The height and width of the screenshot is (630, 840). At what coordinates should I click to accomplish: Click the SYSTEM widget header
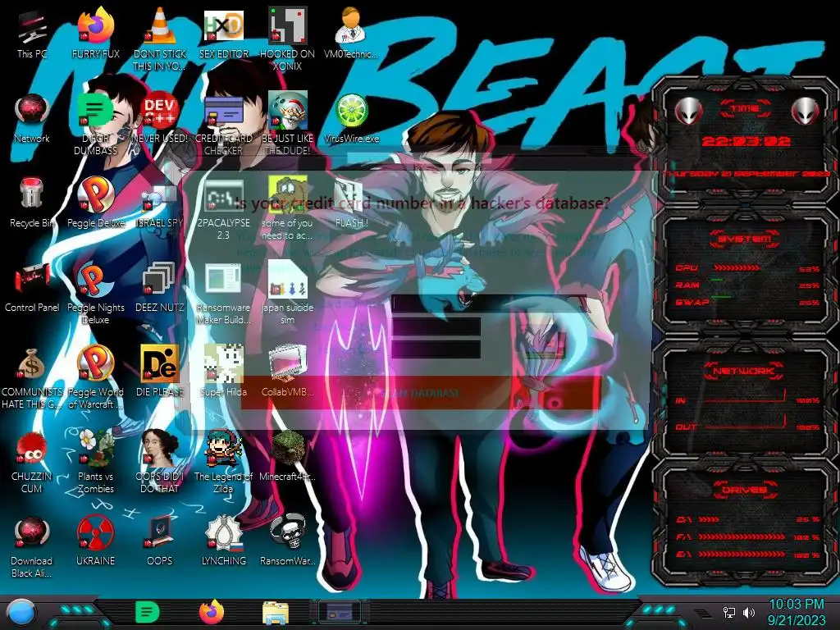(745, 239)
